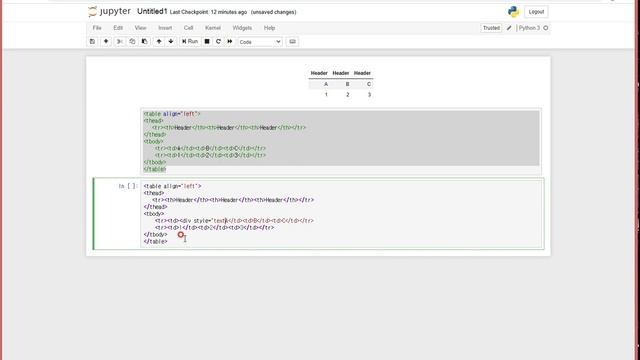Interrupt the kernel with stop icon
Screen dimensions: 640x360
pos(207,42)
